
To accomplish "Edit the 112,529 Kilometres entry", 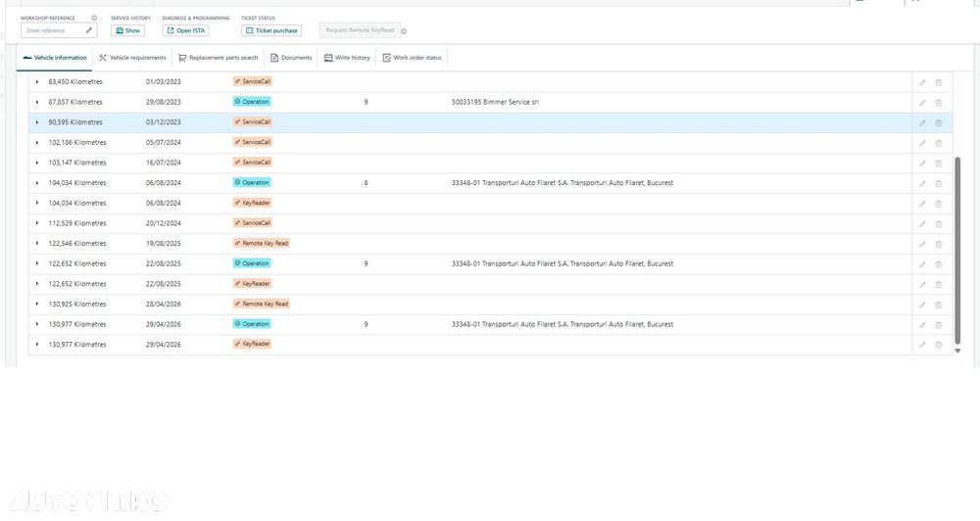I will 922,223.
